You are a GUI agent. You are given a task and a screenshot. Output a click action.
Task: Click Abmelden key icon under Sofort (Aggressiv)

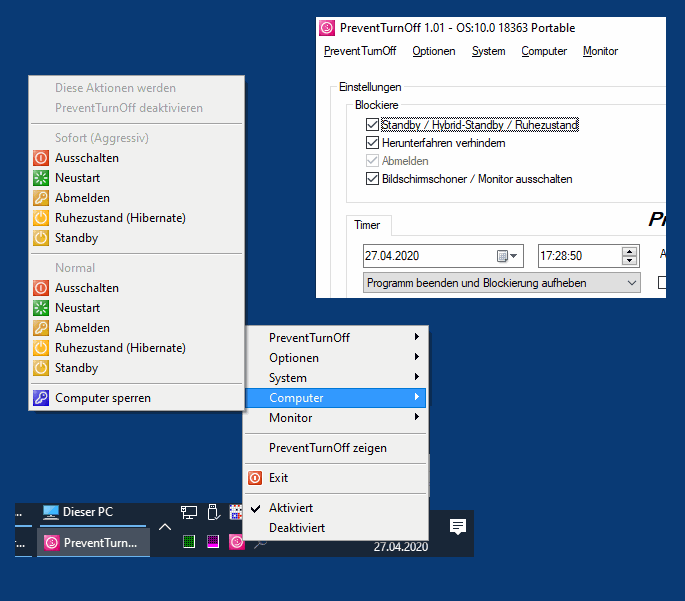click(x=41, y=198)
